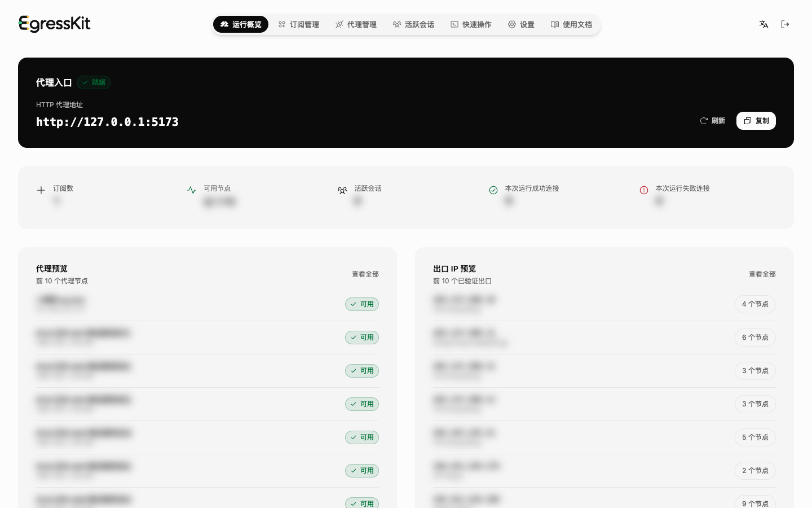Image resolution: width=812 pixels, height=508 pixels.
Task: Click the 可用节点 label
Action: (x=217, y=189)
